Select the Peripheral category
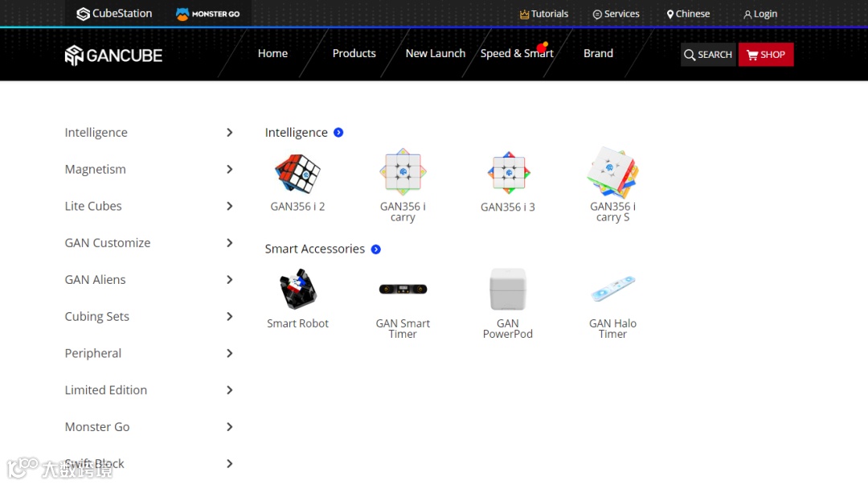 click(93, 353)
